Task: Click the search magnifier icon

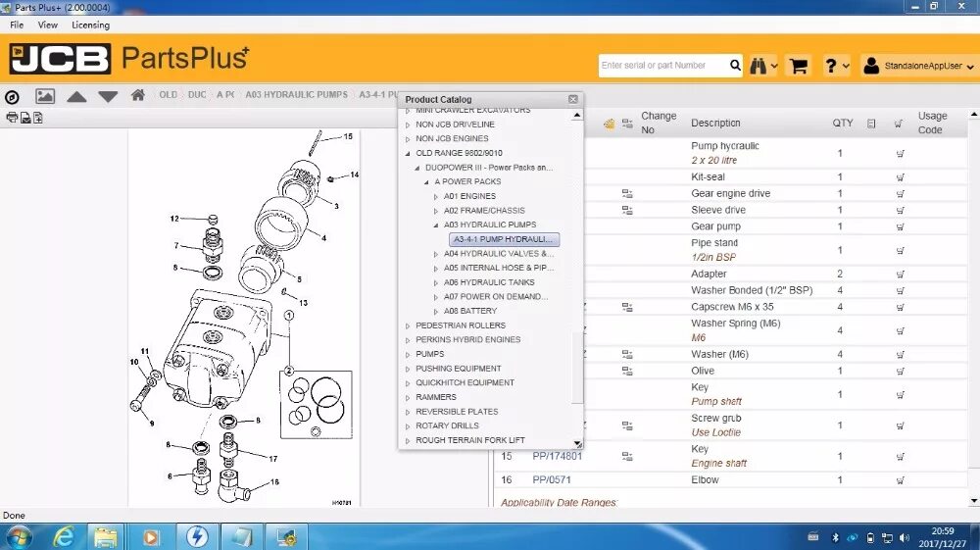Action: click(x=735, y=65)
